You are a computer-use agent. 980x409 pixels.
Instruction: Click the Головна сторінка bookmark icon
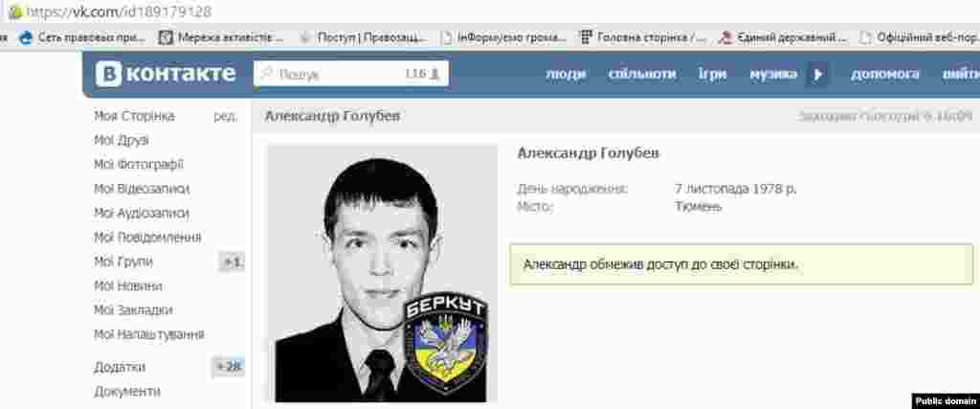(586, 38)
